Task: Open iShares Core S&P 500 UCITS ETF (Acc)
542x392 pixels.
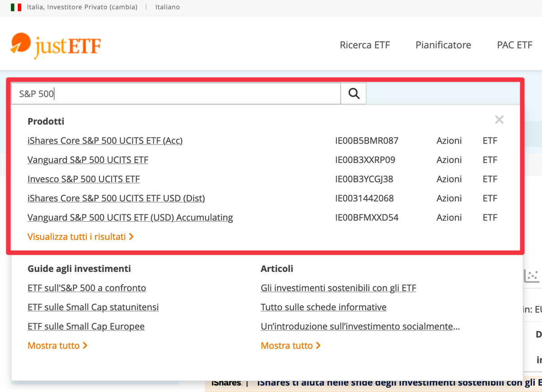Action: click(x=105, y=140)
